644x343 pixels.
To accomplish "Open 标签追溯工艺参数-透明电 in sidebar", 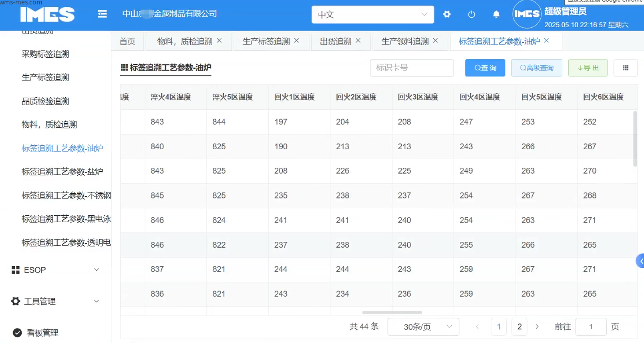I will point(66,243).
